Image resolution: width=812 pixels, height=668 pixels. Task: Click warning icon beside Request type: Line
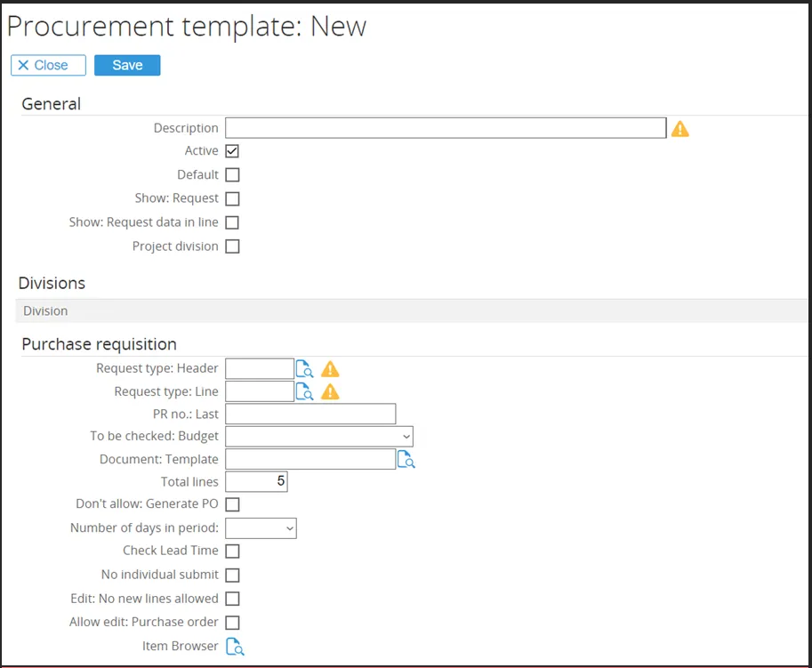[330, 391]
